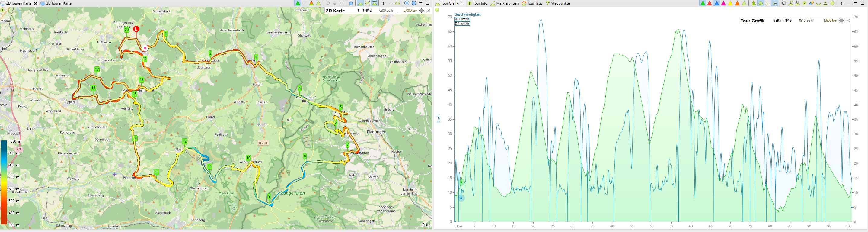Screen dimensions: 868x232
Task: Click the elevation color legend bar
Action: click(x=4, y=182)
